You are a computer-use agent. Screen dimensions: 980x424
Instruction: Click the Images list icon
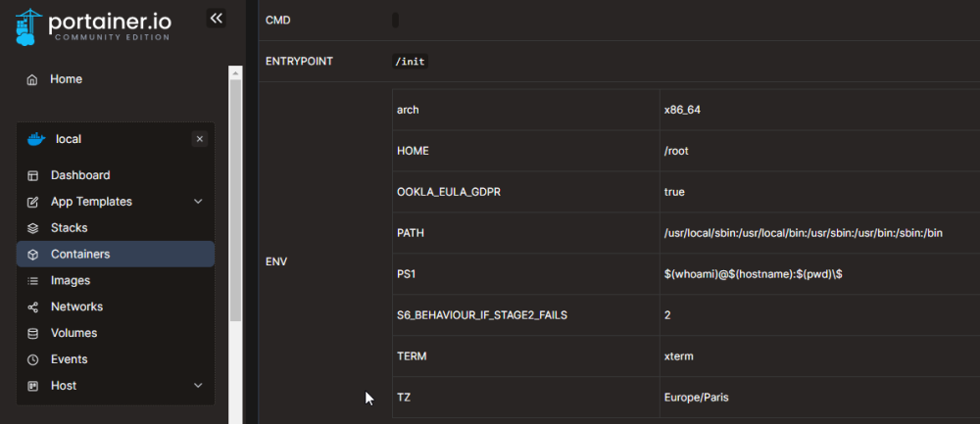coord(32,281)
